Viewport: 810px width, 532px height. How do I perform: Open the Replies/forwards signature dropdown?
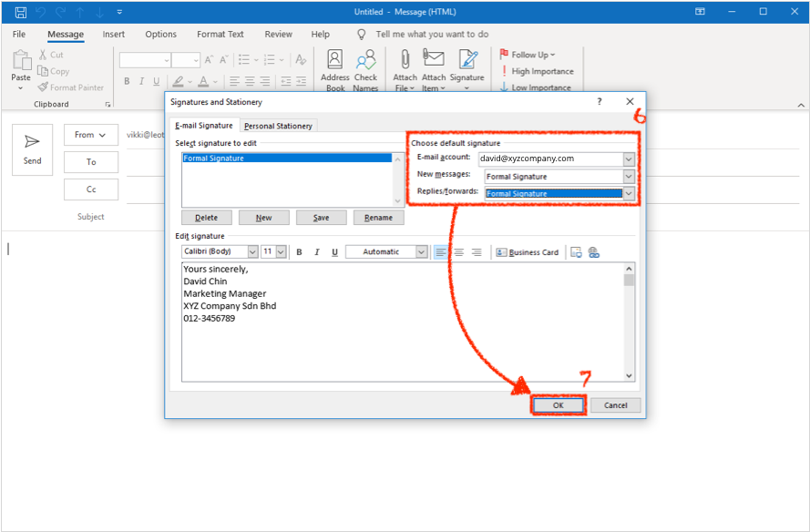tap(628, 194)
